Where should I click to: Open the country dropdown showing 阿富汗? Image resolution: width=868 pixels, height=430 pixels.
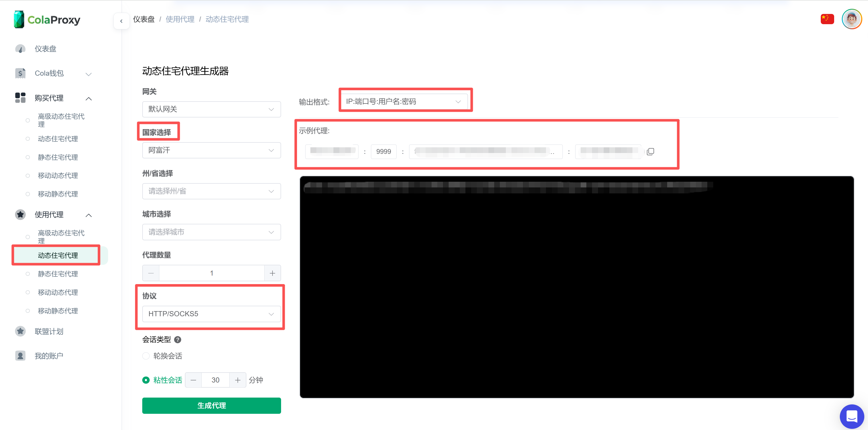click(x=211, y=150)
